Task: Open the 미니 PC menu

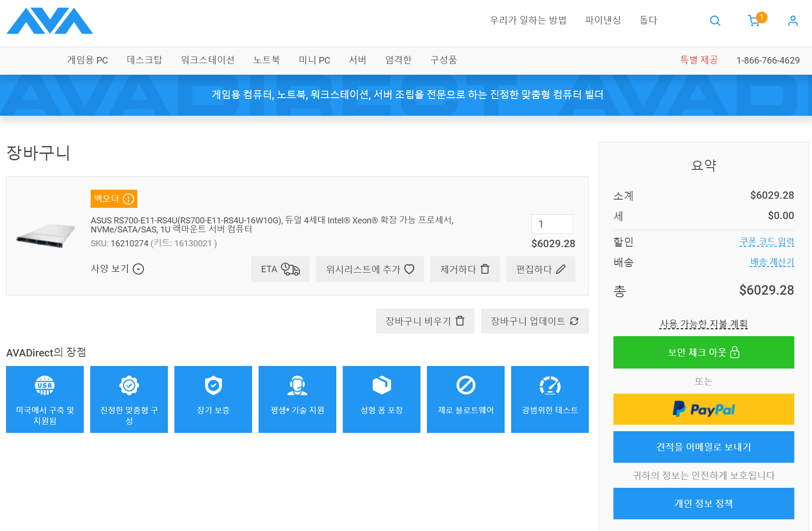Action: click(x=314, y=60)
